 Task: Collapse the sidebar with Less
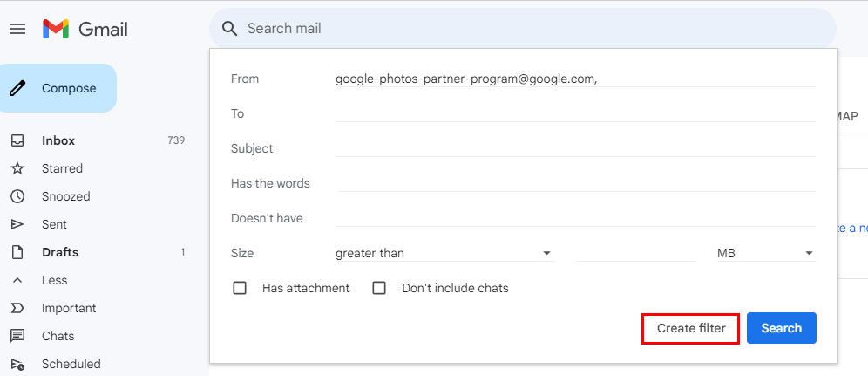pyautogui.click(x=53, y=280)
